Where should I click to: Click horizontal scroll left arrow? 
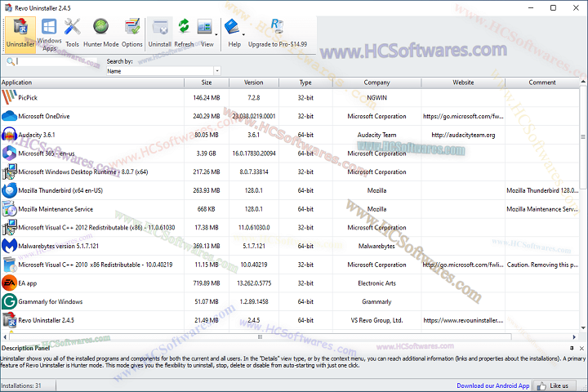(x=5, y=336)
